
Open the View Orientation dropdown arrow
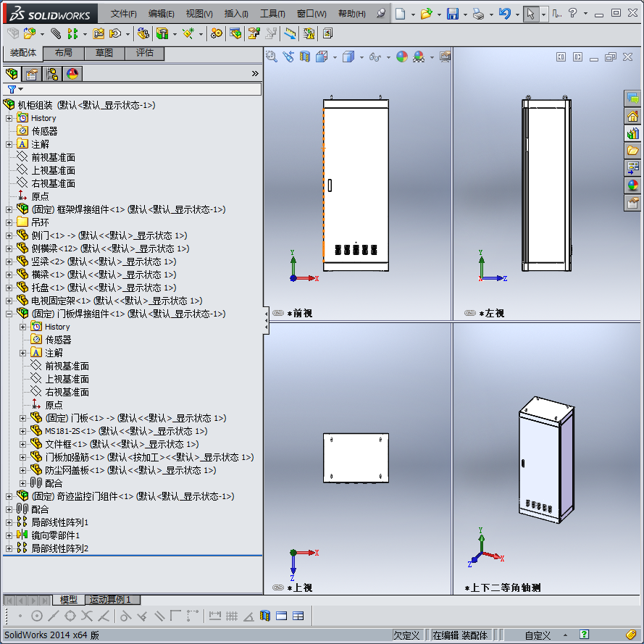(x=335, y=57)
